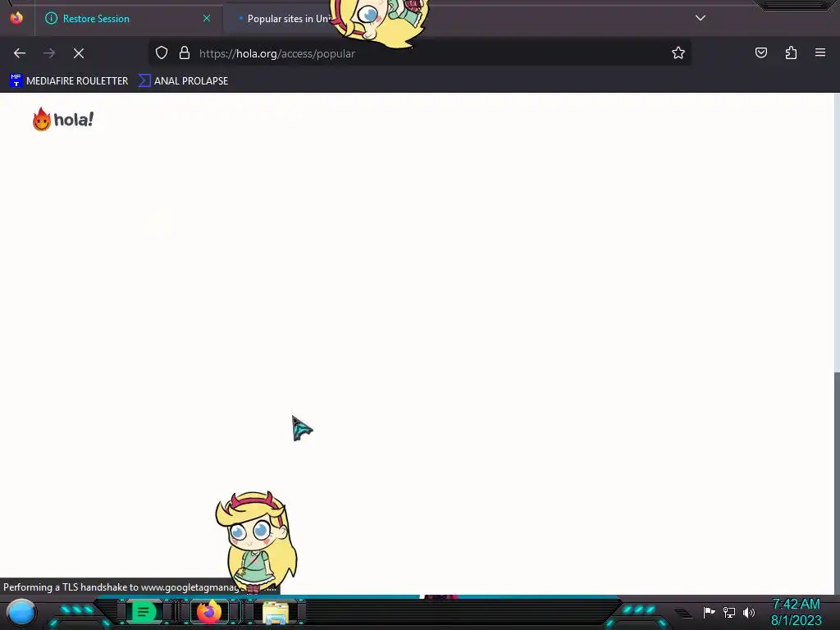This screenshot has height=630, width=840.
Task: Click the Firefox logo at tab bar start
Action: [x=16, y=18]
